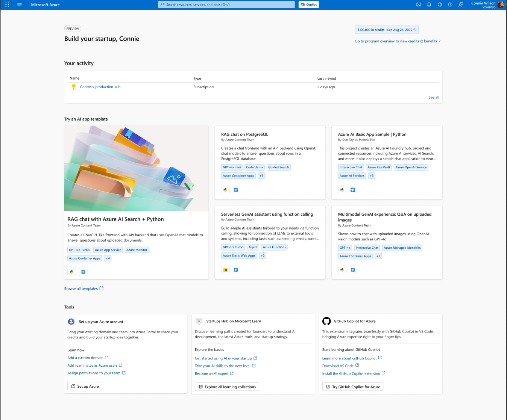The height and width of the screenshot is (420, 507).
Task: Open the Contoso-production-sub subscription
Action: (100, 87)
